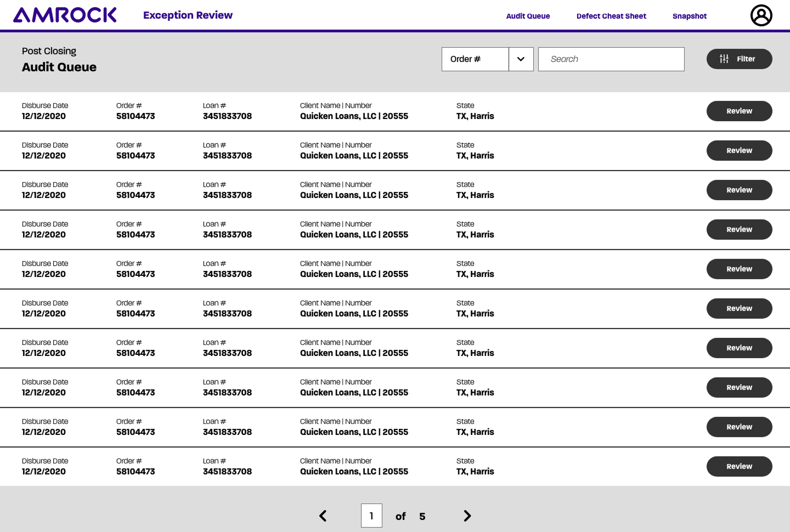This screenshot has width=790, height=532.
Task: Expand the Order # dropdown chevron
Action: click(x=521, y=59)
